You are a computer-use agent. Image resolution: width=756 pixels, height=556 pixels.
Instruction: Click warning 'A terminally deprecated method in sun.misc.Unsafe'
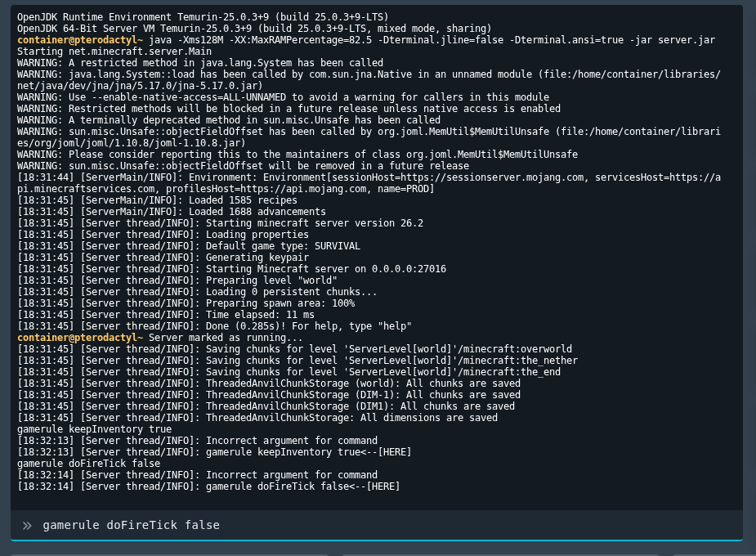click(x=229, y=120)
